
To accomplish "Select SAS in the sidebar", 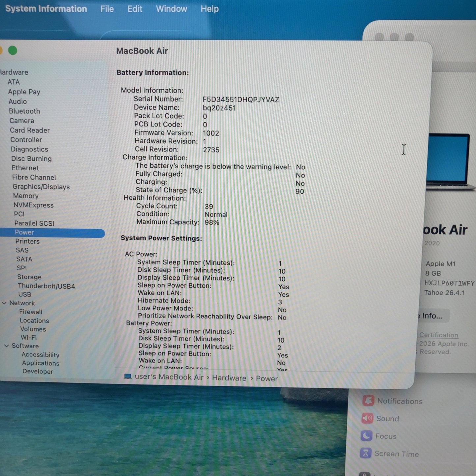I will pos(22,250).
